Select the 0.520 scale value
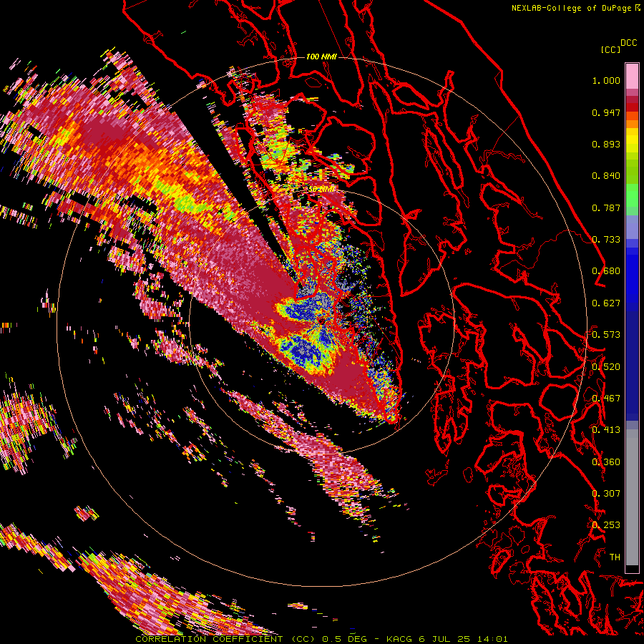This screenshot has width=644, height=644. [606, 367]
